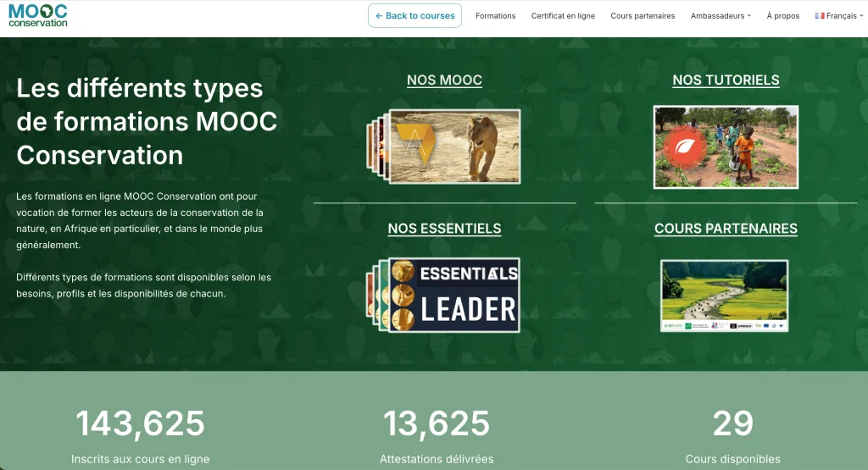Open the Formations menu item
868x470 pixels.
click(x=495, y=16)
